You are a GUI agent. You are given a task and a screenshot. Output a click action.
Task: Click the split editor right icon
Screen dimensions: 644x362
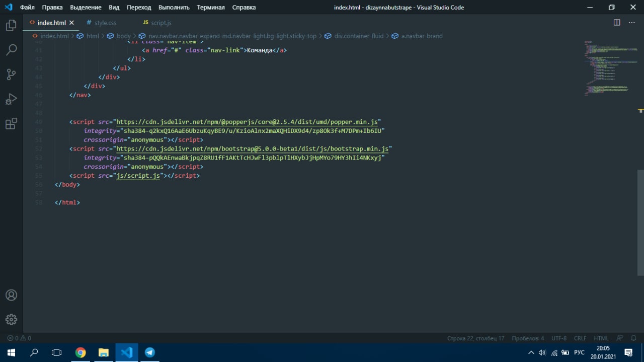point(617,23)
